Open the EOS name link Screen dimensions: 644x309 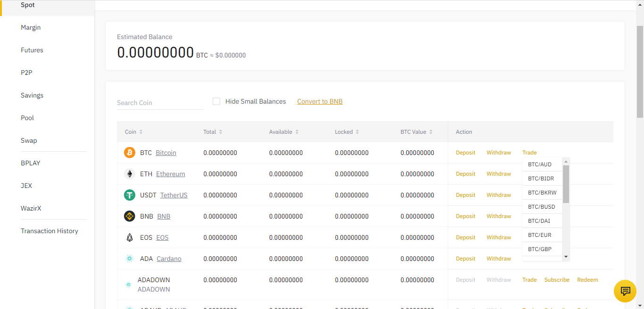point(162,237)
